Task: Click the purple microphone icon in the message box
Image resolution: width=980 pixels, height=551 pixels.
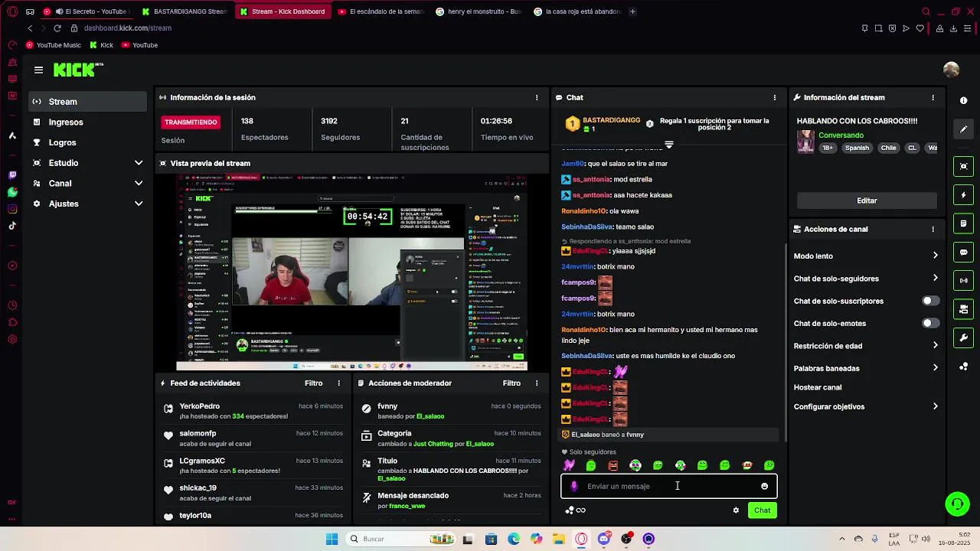Action: (574, 486)
